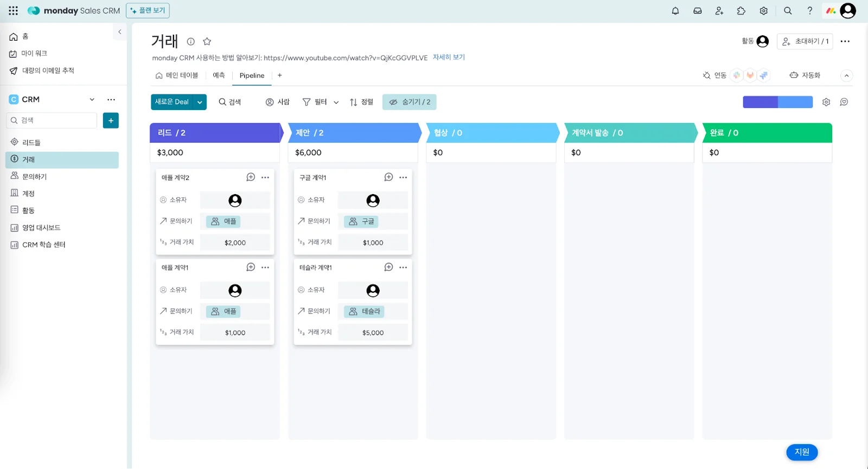The width and height of the screenshot is (868, 469).
Task: Favorite the board with the star icon
Action: click(x=207, y=41)
